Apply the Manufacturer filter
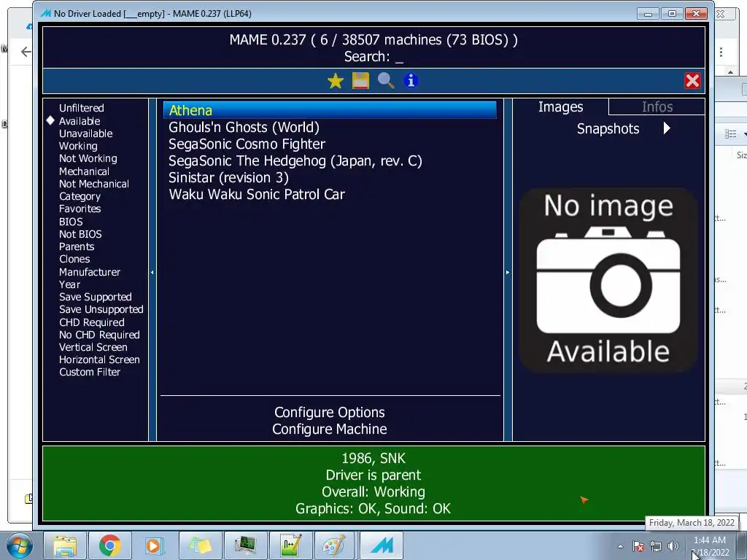 point(90,272)
